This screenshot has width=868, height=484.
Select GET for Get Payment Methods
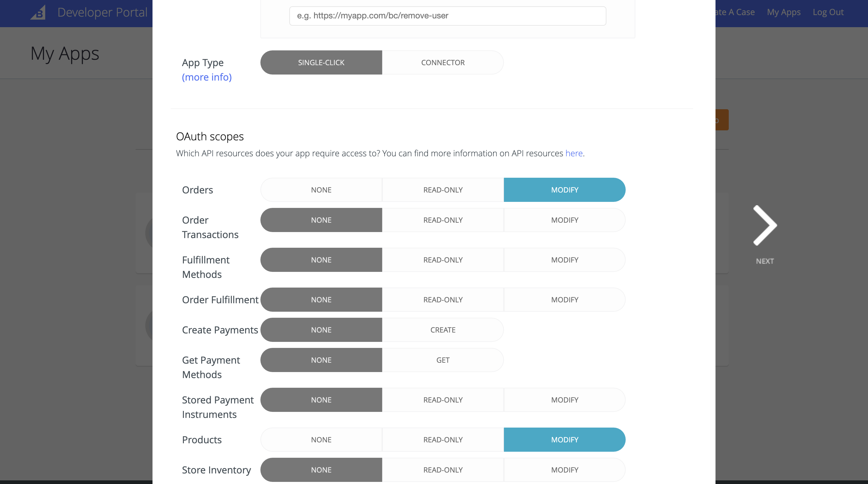coord(442,360)
